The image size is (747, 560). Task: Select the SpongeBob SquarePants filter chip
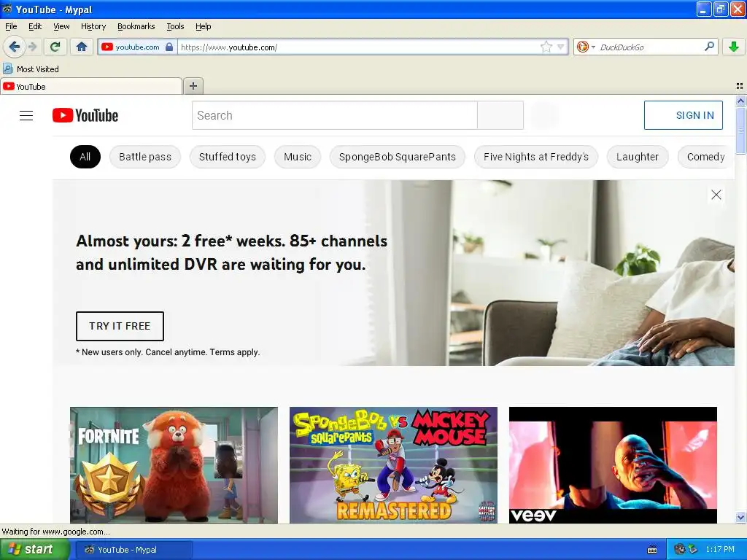coord(398,157)
